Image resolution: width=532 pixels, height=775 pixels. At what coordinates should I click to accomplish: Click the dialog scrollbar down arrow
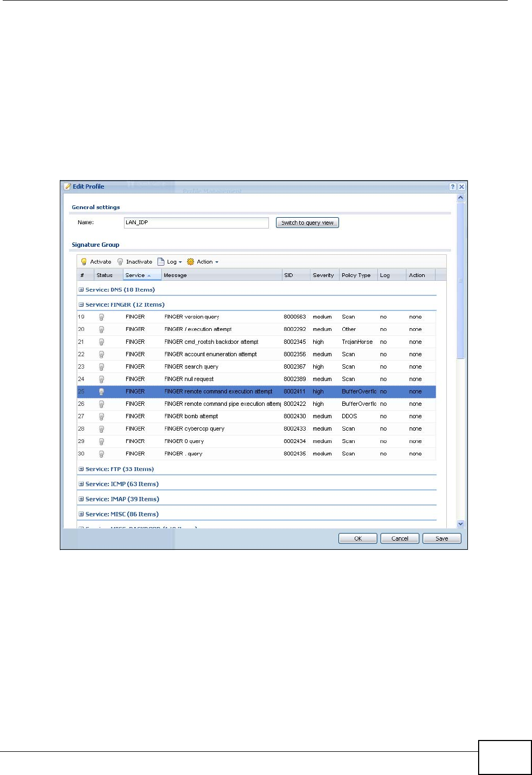tap(460, 524)
